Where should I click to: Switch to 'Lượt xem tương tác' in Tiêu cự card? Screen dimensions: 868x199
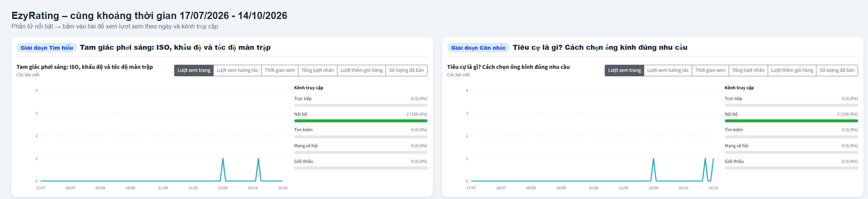[668, 70]
